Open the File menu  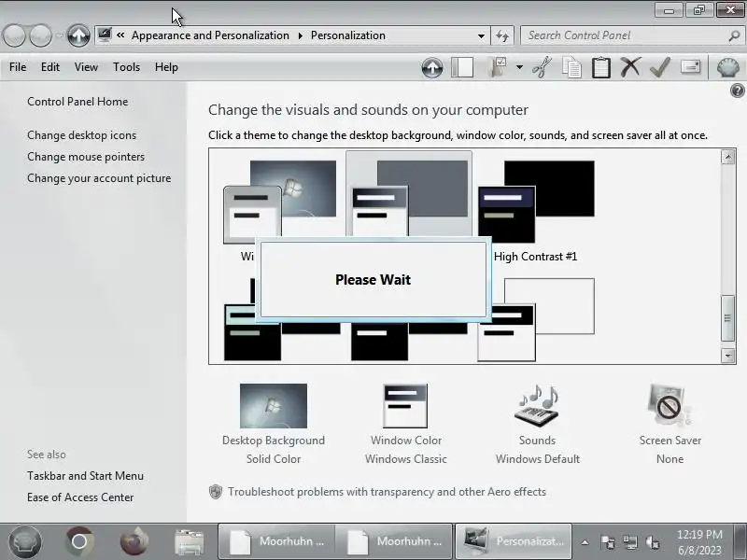[18, 67]
